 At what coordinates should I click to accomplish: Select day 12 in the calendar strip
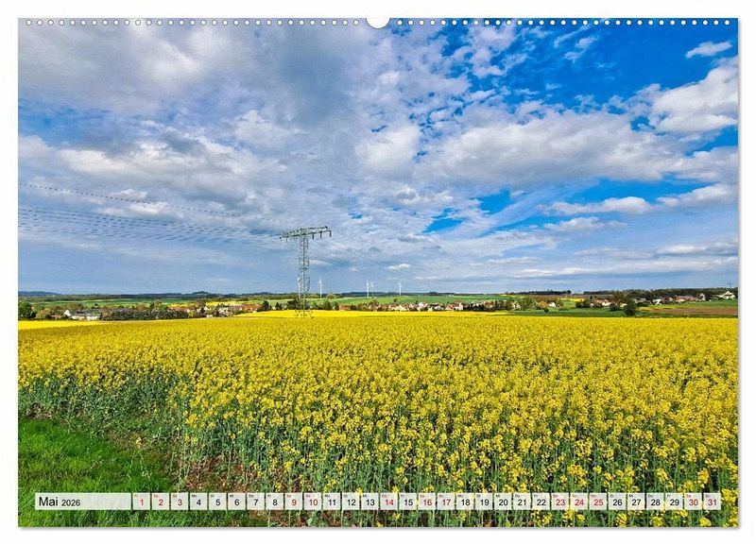coord(351,502)
